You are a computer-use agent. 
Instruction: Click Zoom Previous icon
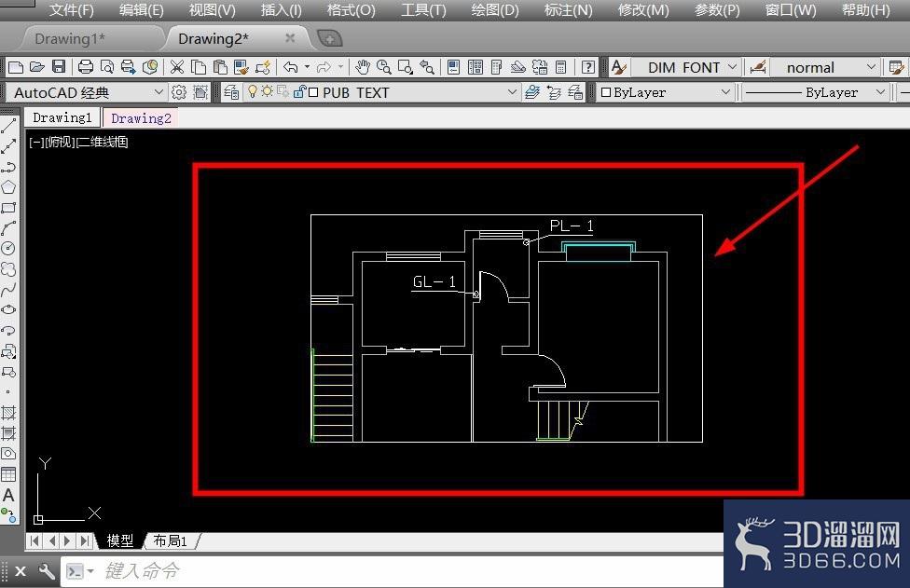[x=427, y=67]
